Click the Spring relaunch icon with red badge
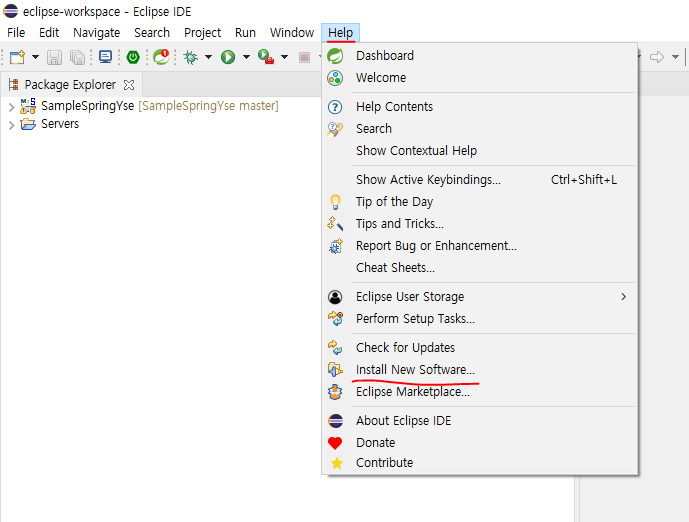Screen dimensions: 689x522 [x=161, y=57]
